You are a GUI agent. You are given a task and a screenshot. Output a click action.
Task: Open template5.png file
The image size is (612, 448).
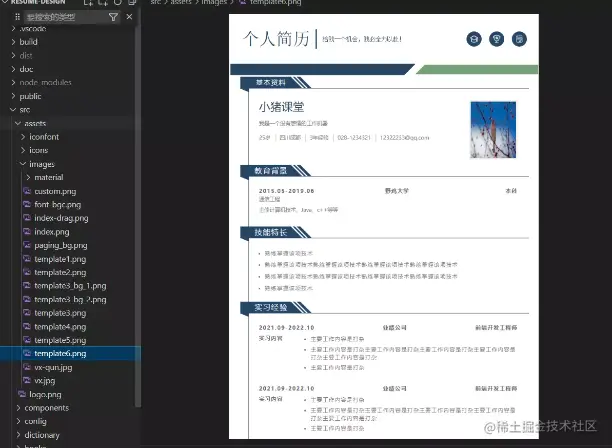pyautogui.click(x=60, y=340)
